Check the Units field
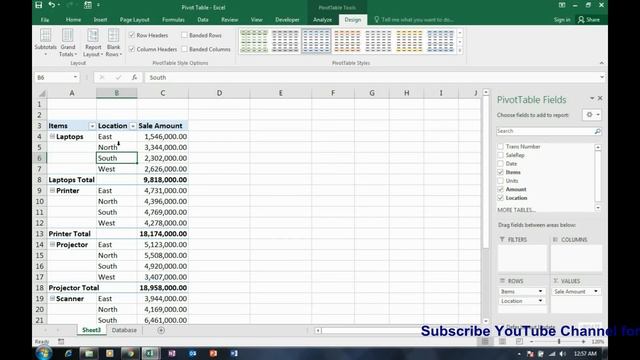Viewport: 640px width, 360px height. point(500,180)
